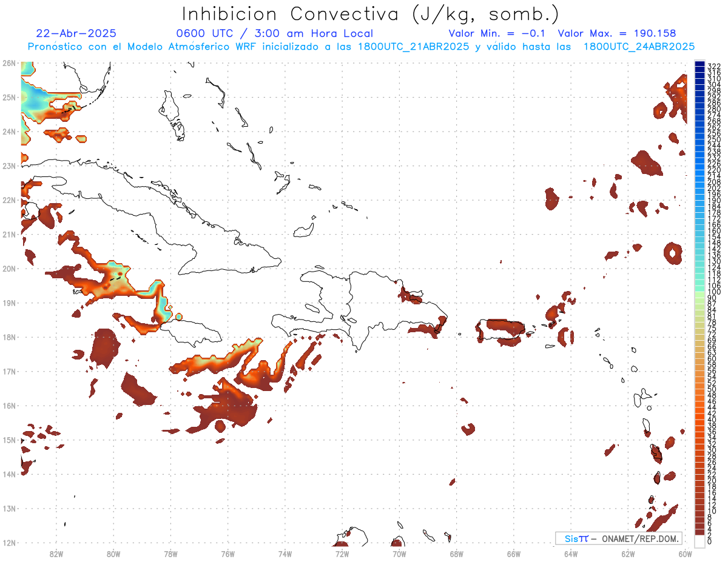Click the "1800UTC_21ABR2025" initialization time text

(x=415, y=47)
